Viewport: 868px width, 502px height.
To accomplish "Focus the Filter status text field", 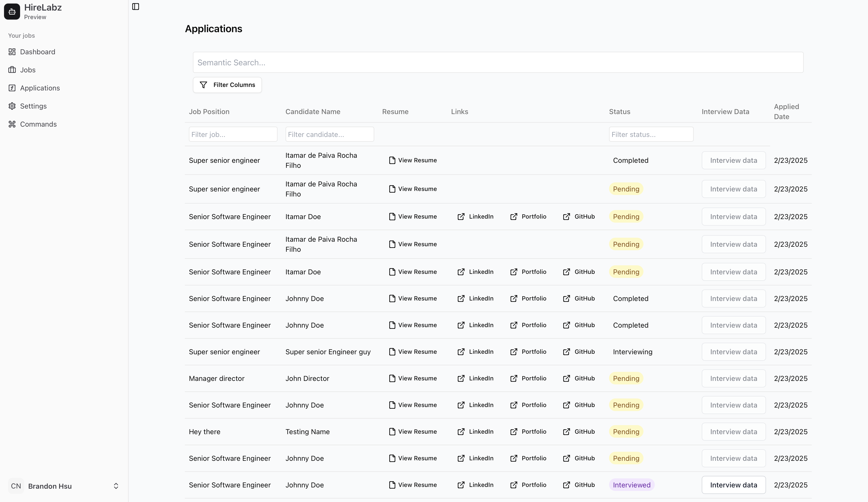I will (651, 134).
